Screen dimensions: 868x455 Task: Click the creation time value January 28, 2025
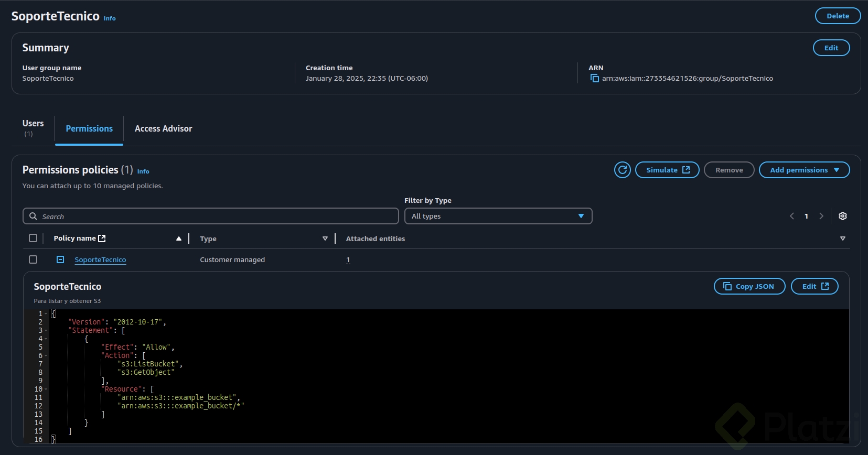point(367,78)
